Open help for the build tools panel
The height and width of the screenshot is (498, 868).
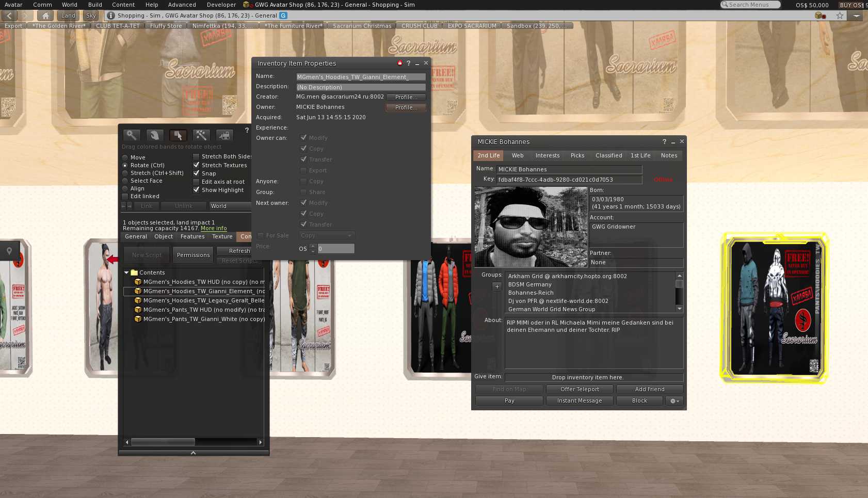tap(247, 130)
